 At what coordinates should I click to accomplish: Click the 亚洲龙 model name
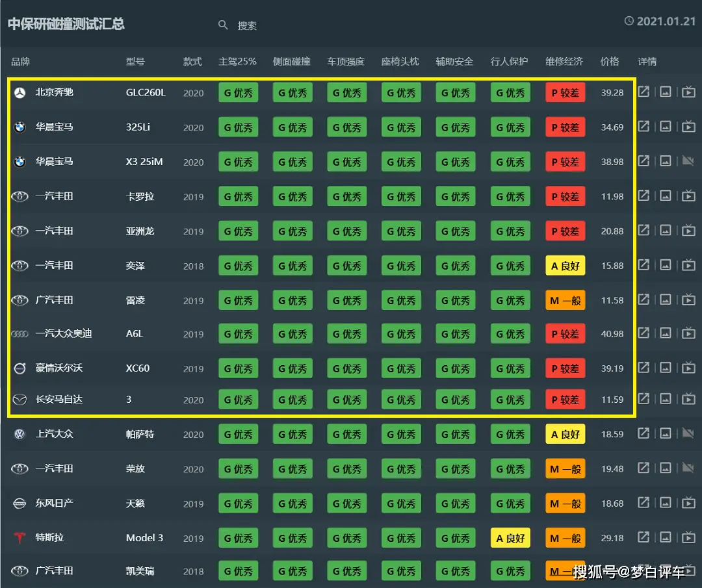coord(140,231)
